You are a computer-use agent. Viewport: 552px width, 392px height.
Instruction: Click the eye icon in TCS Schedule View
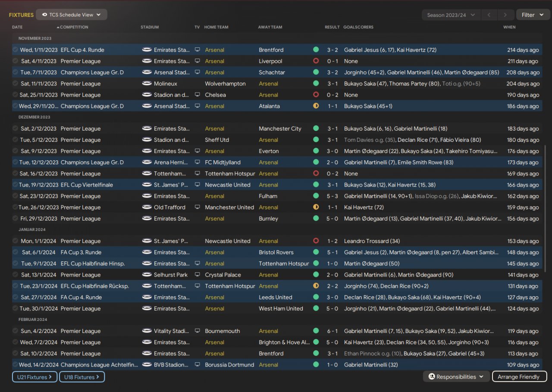click(x=45, y=15)
